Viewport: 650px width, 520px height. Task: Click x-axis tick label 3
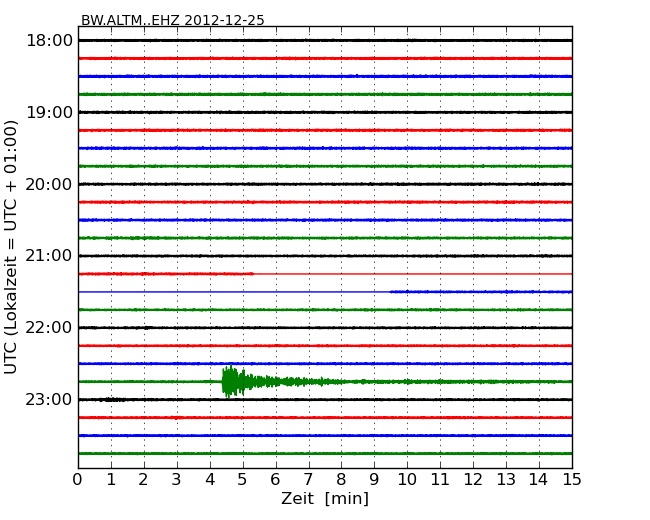pyautogui.click(x=177, y=479)
